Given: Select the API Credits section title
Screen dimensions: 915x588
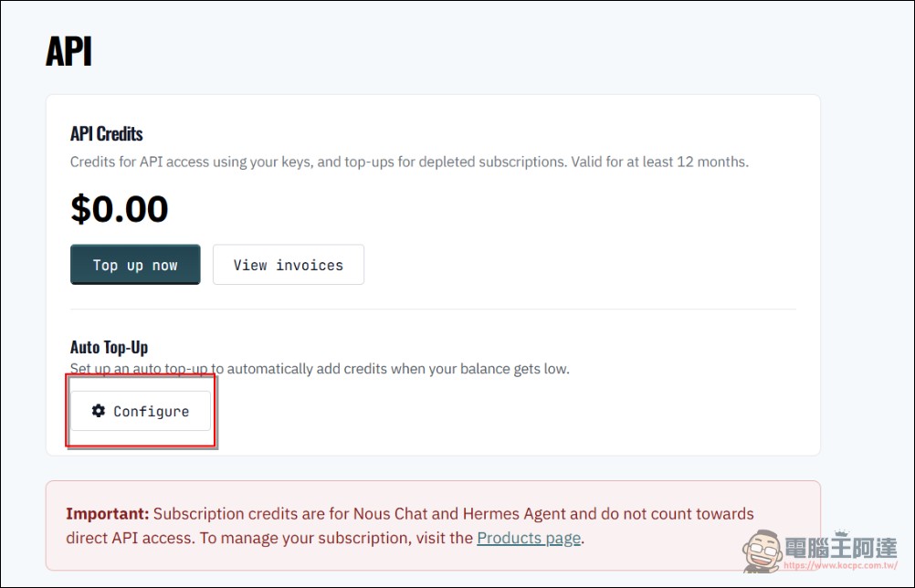Looking at the screenshot, I should [107, 134].
